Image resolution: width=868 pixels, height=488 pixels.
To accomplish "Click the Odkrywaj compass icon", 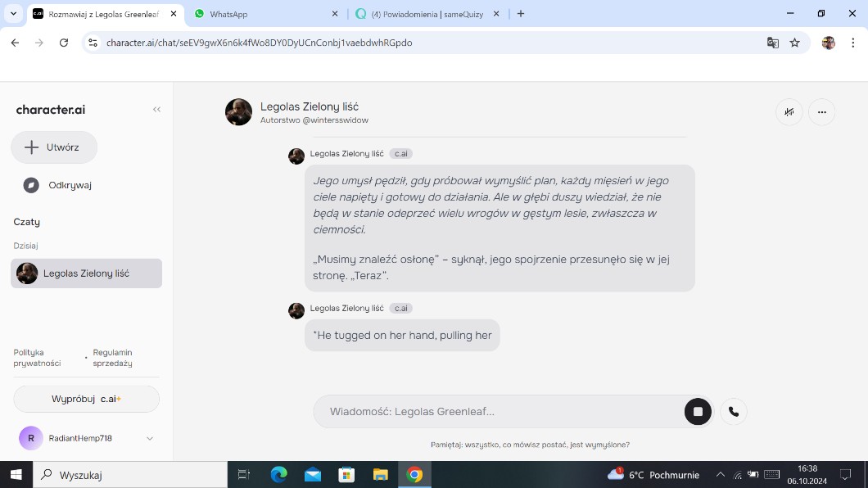I will pyautogui.click(x=31, y=185).
